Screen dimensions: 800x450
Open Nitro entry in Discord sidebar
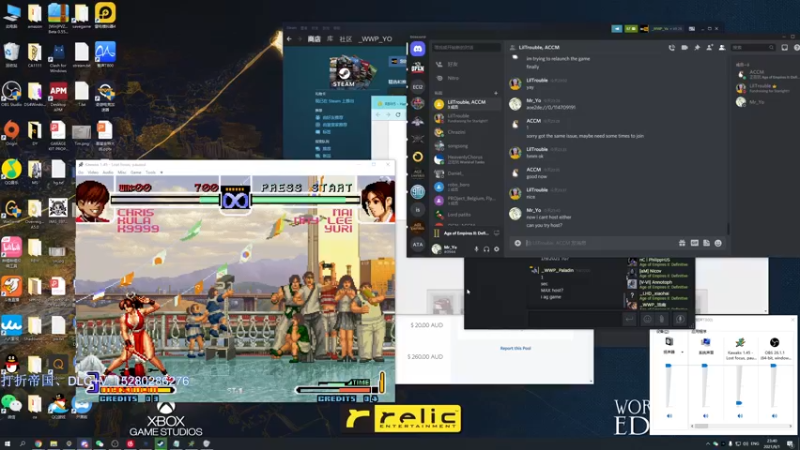click(466, 78)
